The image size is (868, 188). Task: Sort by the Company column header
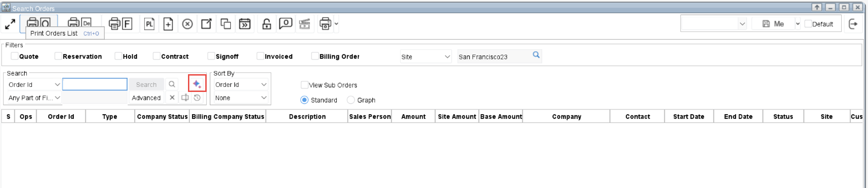pos(566,117)
